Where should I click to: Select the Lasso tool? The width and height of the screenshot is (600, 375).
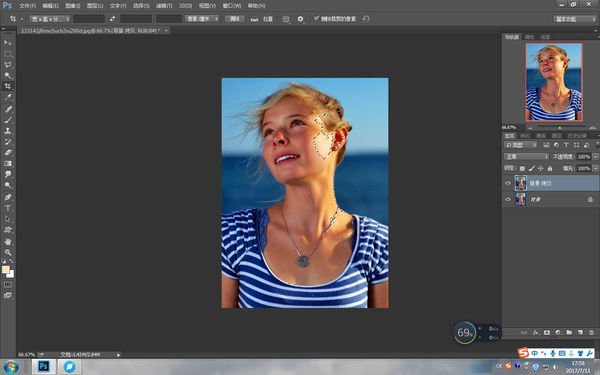click(x=8, y=65)
